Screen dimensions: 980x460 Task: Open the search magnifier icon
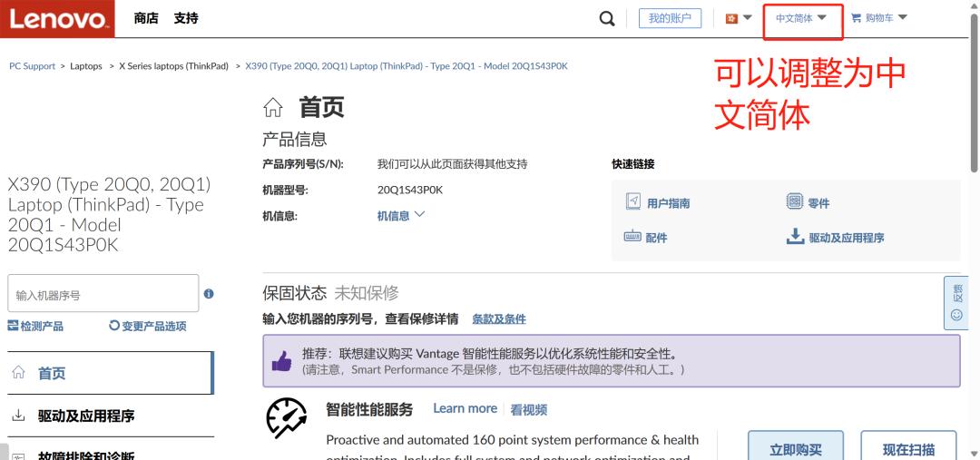pos(607,19)
